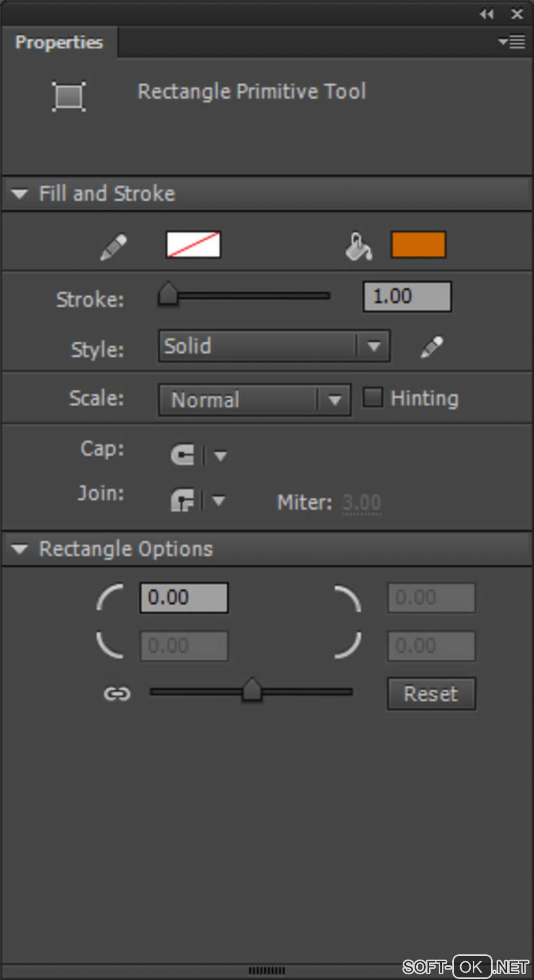This screenshot has height=980, width=534.
Task: Click the Join style icon
Action: click(183, 501)
